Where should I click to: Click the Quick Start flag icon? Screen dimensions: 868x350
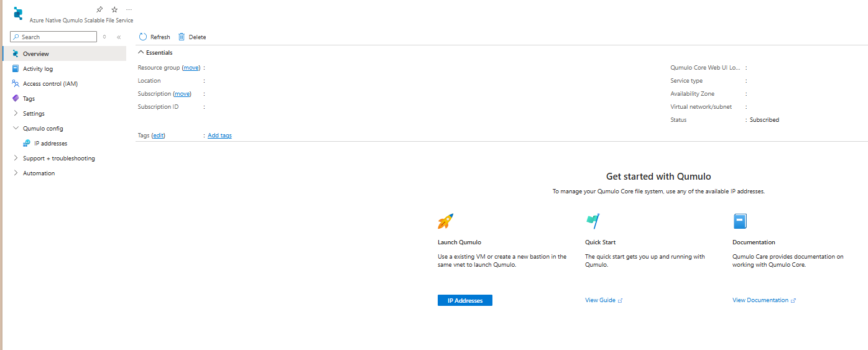coord(593,221)
